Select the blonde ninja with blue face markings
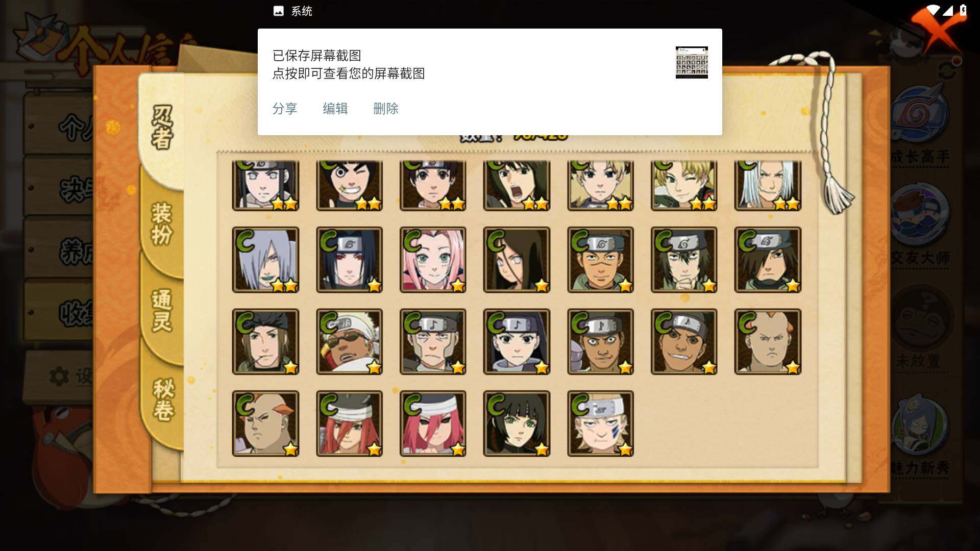This screenshot has width=980, height=551. [600, 424]
